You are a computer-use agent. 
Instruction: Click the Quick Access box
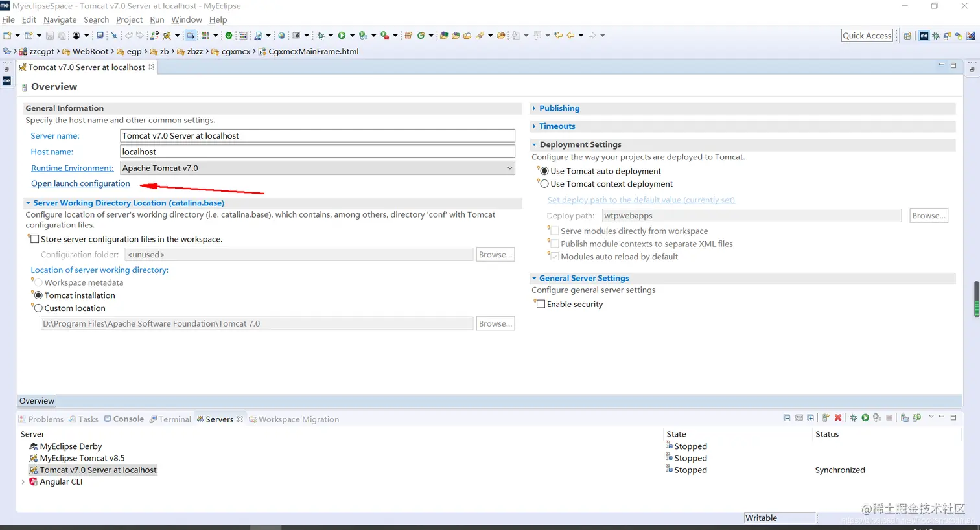click(867, 36)
